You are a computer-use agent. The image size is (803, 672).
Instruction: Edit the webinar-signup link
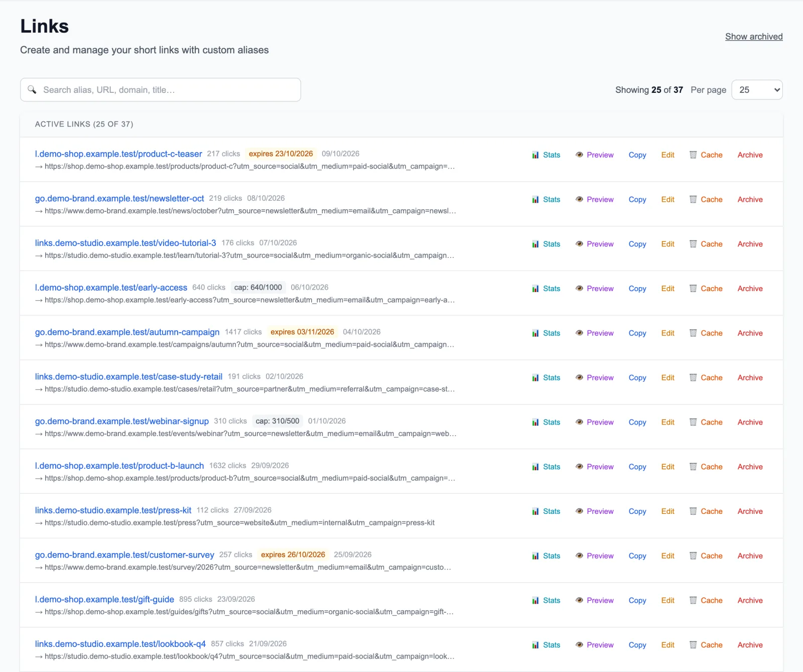click(x=667, y=423)
